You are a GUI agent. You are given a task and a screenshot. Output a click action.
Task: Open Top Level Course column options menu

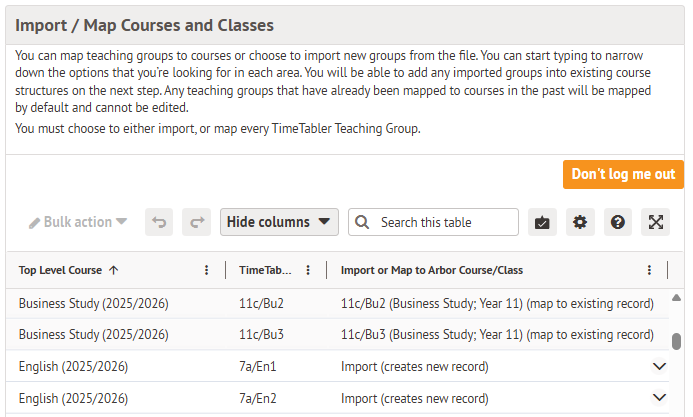pos(207,270)
